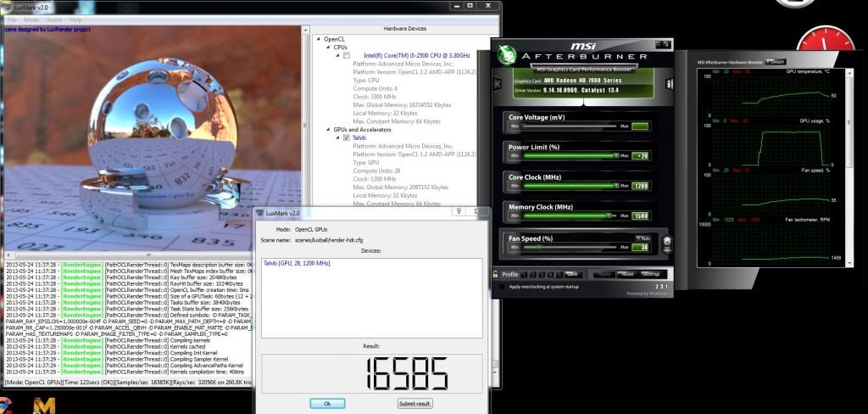Viewport: 868px width, 414px height.
Task: Enable apply overclocking at system startup
Action: pos(501,287)
